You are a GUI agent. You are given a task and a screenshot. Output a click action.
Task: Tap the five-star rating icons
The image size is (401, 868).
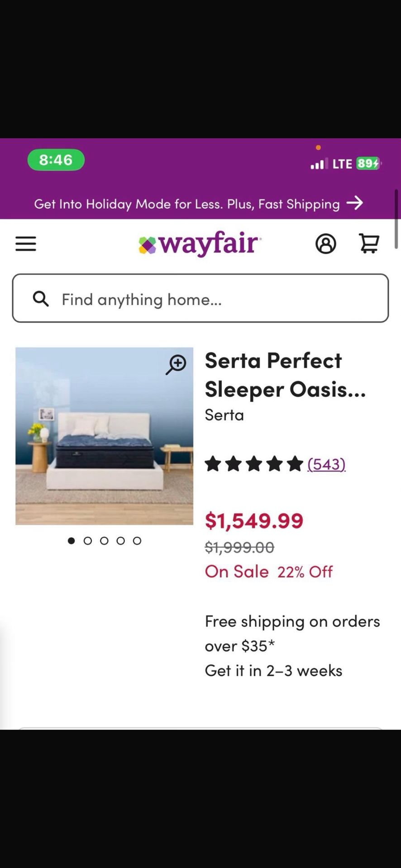(253, 464)
